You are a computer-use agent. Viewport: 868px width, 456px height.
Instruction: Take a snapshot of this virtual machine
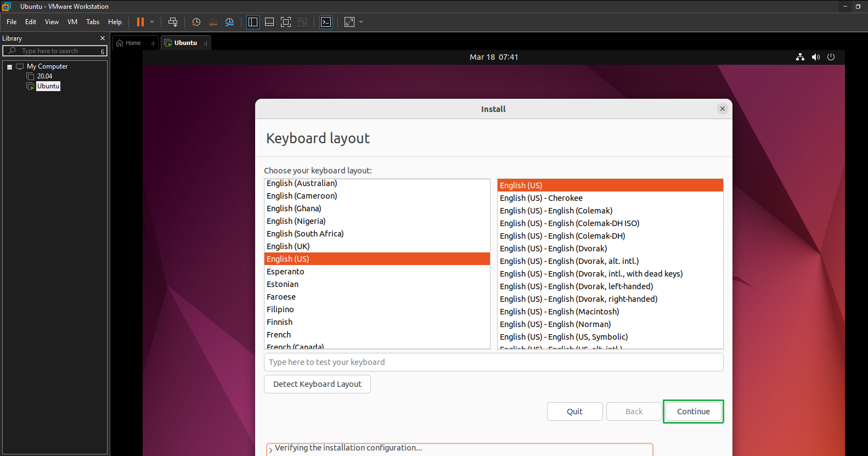point(196,22)
